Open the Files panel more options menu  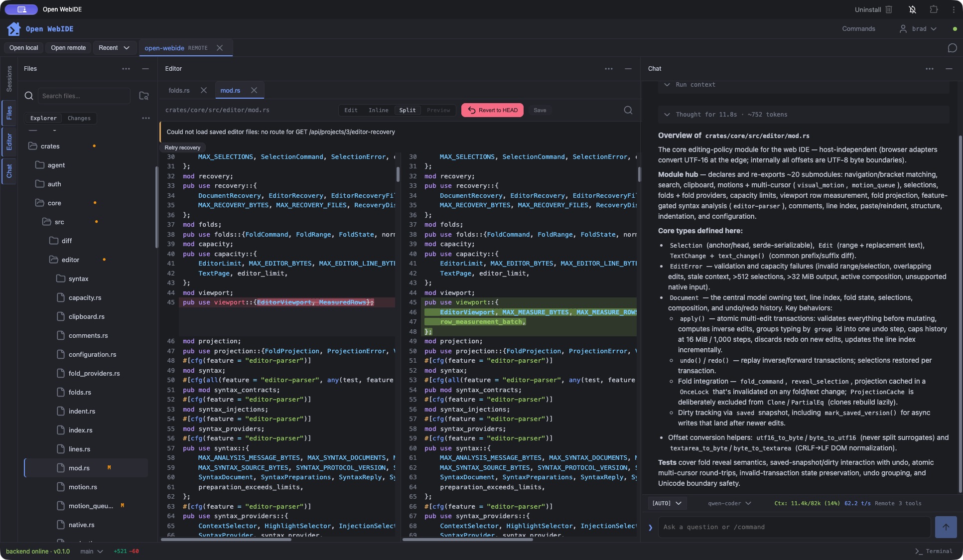point(126,69)
